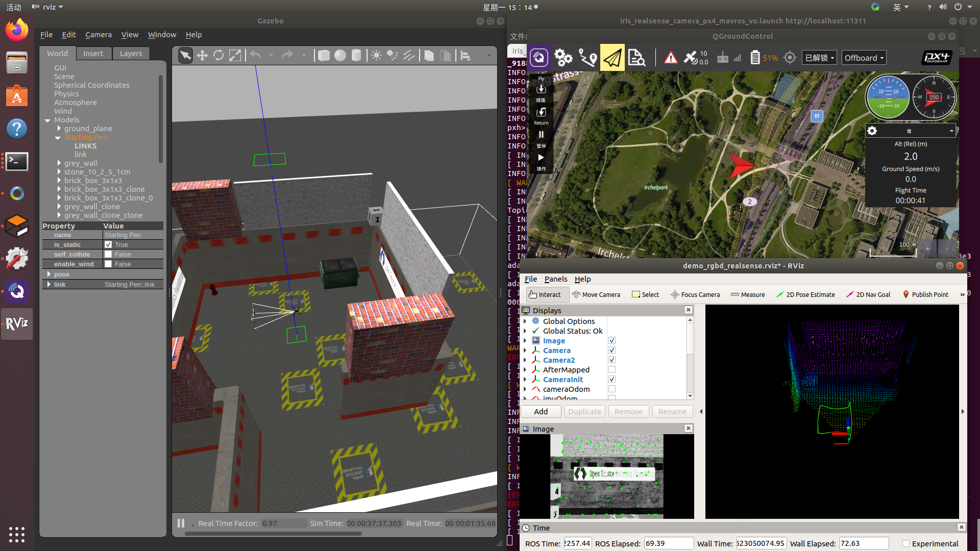Open the Plan waypoints view in QGroundControl
This screenshot has height=551, width=980.
(587, 58)
